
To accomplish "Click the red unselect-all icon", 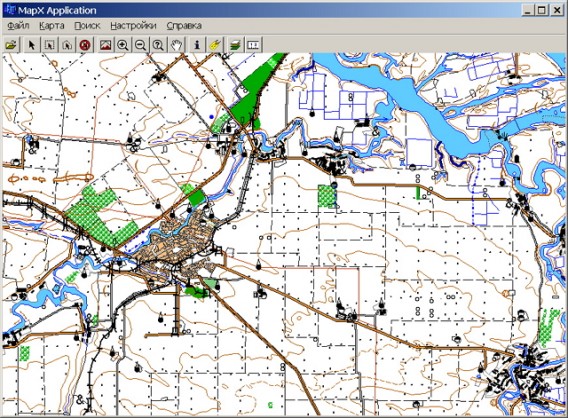I will tap(85, 45).
